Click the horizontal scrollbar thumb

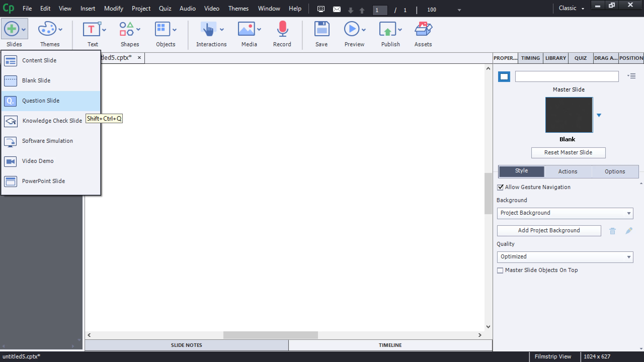(x=270, y=335)
